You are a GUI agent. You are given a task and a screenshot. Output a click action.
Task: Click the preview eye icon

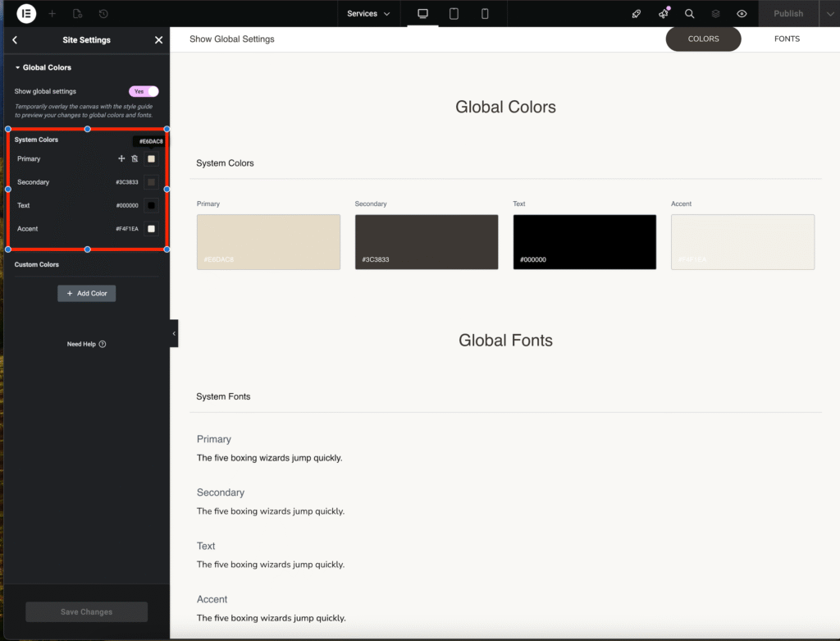click(742, 14)
